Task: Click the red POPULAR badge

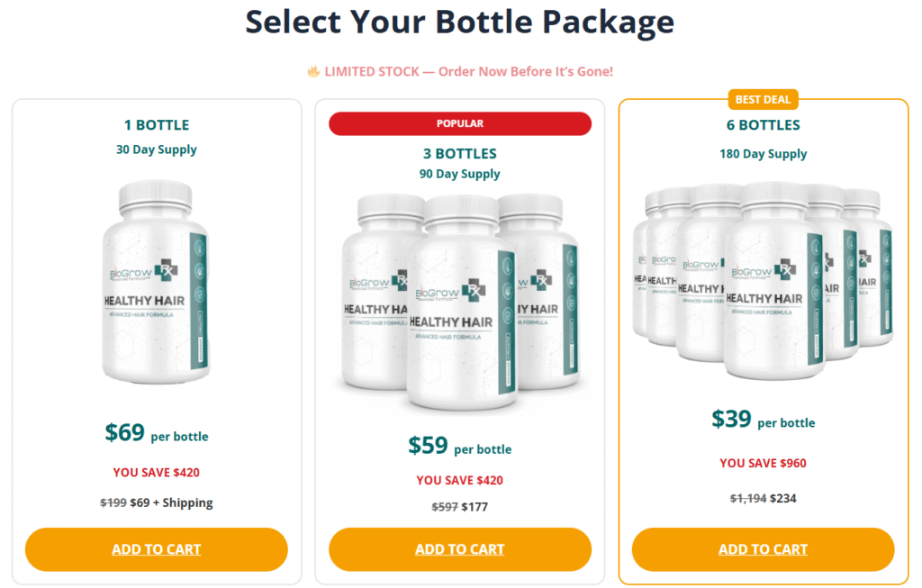Action: tap(460, 123)
